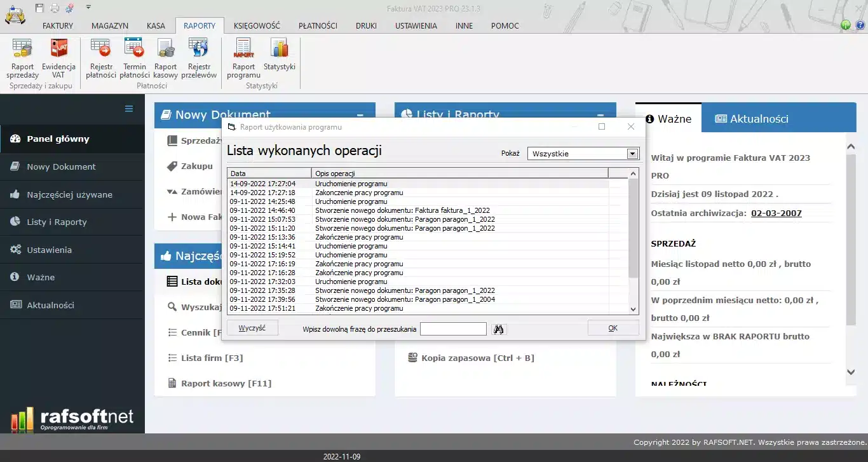Screen dimensions: 868x462
Task: Toggle the sidebar hamburger menu
Action: point(129,109)
